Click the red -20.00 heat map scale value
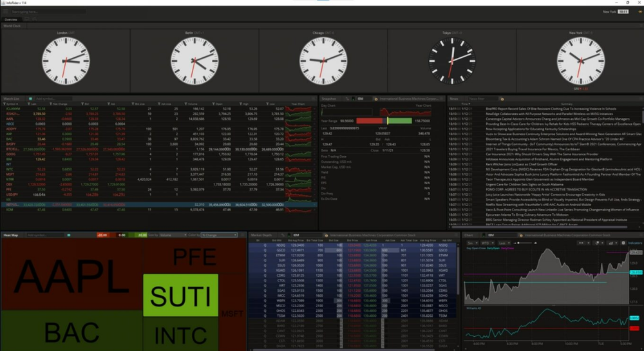 pyautogui.click(x=102, y=235)
